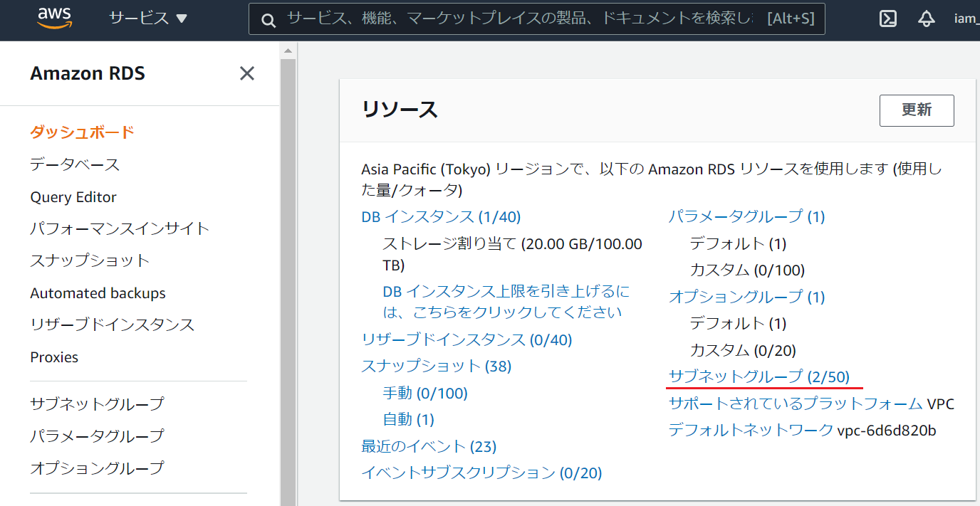980x506 pixels.
Task: Click the リソース panel heading
Action: pyautogui.click(x=400, y=110)
